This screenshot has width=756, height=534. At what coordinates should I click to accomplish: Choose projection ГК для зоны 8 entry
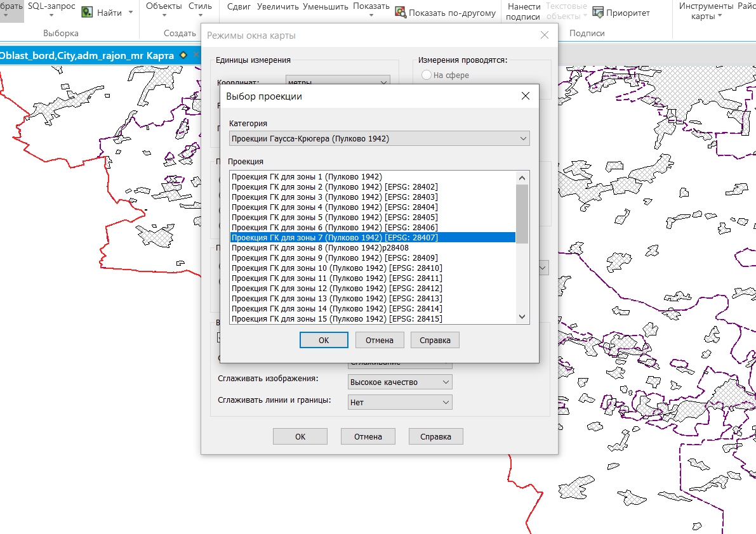click(x=320, y=248)
